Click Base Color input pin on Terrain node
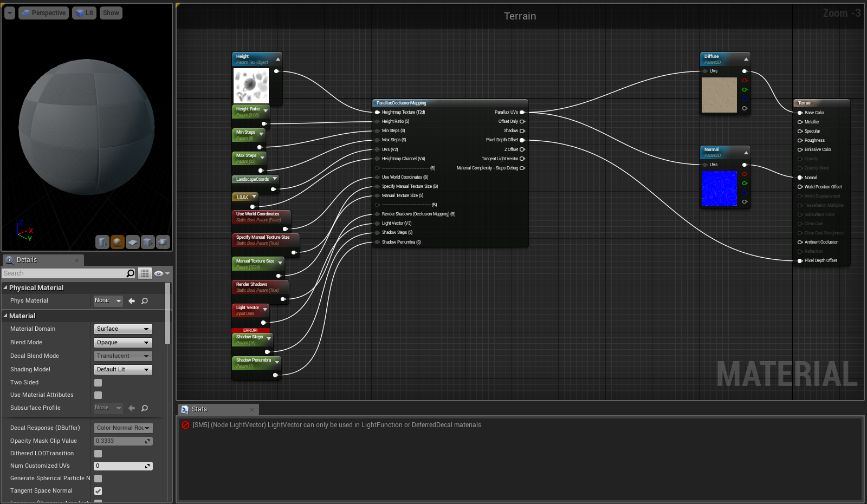867x504 pixels. click(800, 113)
